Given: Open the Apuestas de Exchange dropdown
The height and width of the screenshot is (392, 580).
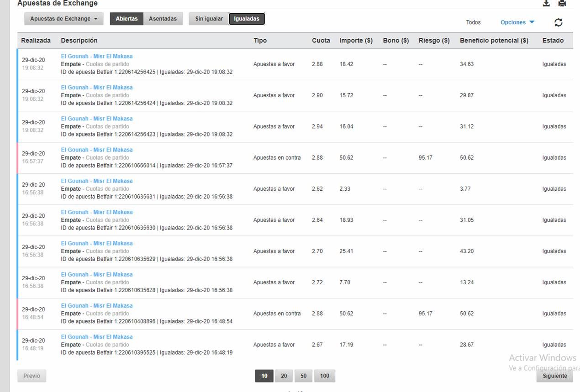Looking at the screenshot, I should coord(64,19).
